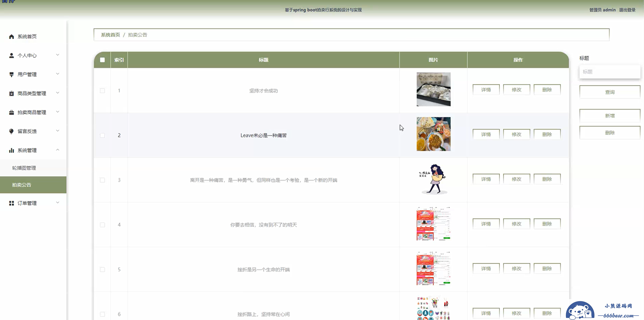Open 详情 for row 2 Leave未必是一种痛苦

coord(486,134)
